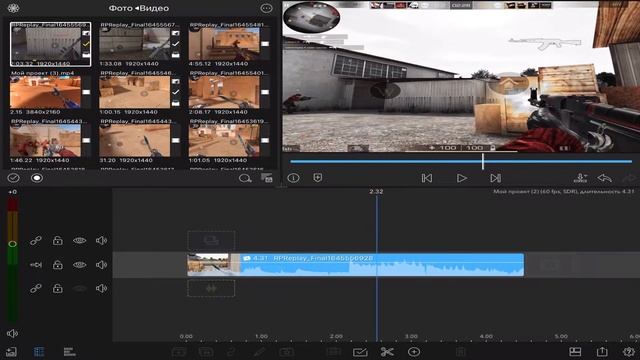Lock the top overlay track
640x360 pixels.
(58, 240)
